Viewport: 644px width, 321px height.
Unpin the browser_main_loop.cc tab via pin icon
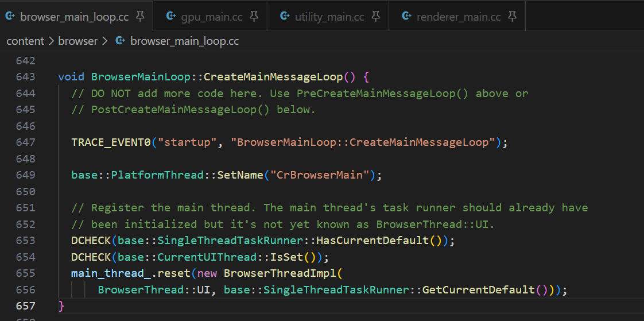point(140,17)
